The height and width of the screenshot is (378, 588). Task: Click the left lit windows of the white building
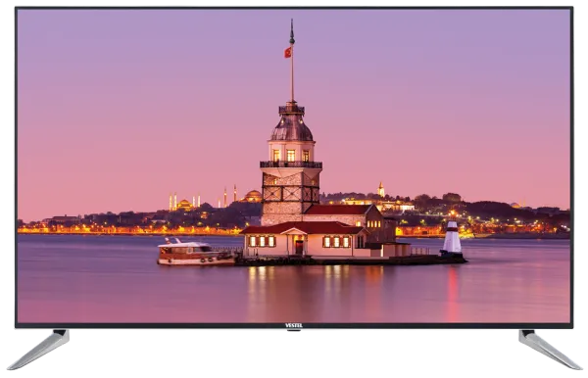[x=262, y=242]
